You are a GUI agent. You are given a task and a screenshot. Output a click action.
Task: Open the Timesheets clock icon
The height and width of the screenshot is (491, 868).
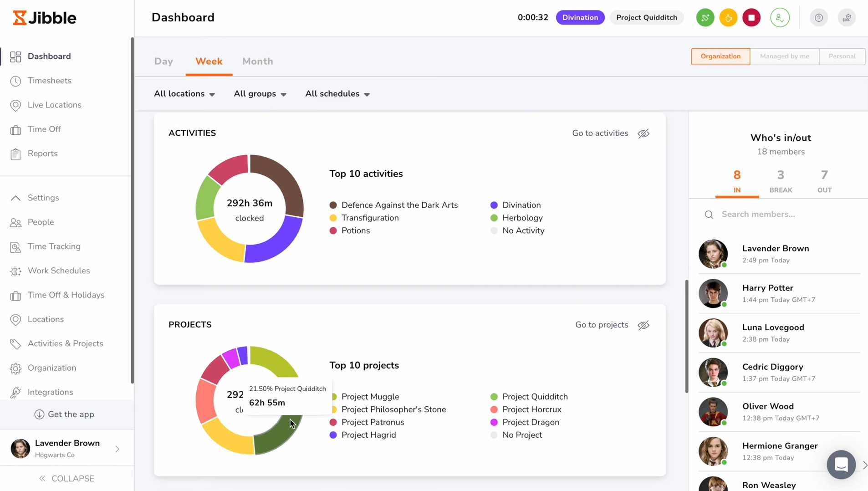(x=15, y=81)
